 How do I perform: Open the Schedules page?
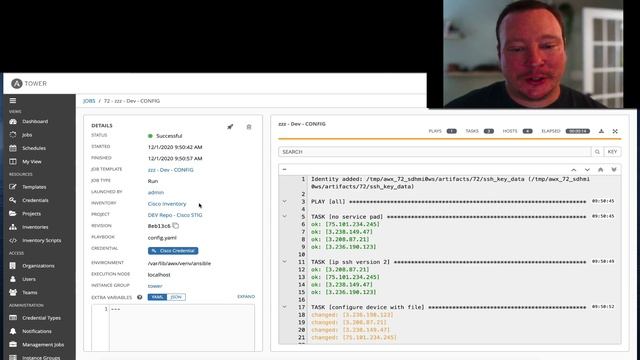[34, 148]
